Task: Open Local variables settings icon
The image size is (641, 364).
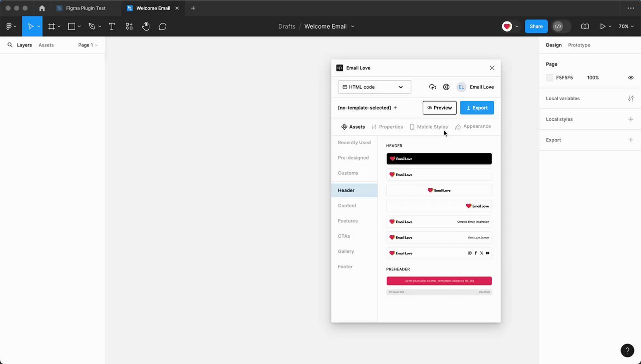Action: 631,99
